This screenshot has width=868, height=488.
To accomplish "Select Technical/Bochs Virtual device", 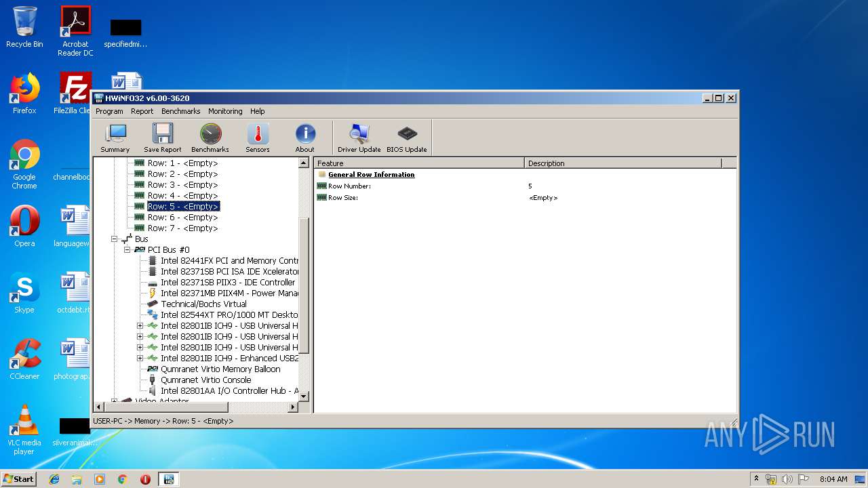I will pyautogui.click(x=203, y=304).
